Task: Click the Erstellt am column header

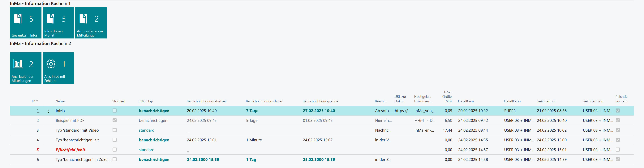Action: click(466, 101)
